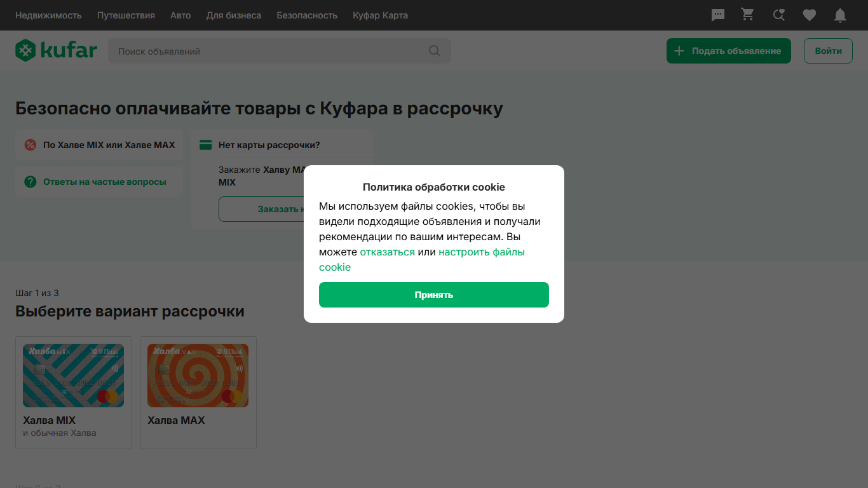The height and width of the screenshot is (488, 868).
Task: Open the Путешествия menu item
Action: pyautogui.click(x=126, y=15)
